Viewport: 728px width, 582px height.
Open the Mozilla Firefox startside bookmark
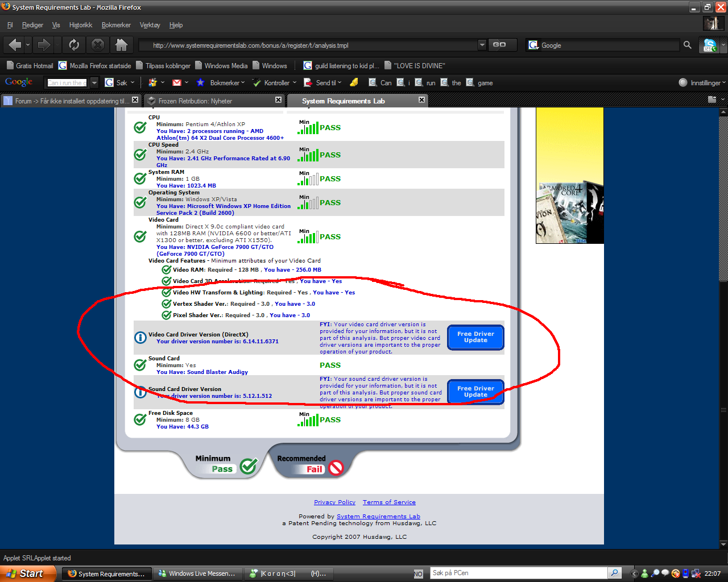[95, 65]
